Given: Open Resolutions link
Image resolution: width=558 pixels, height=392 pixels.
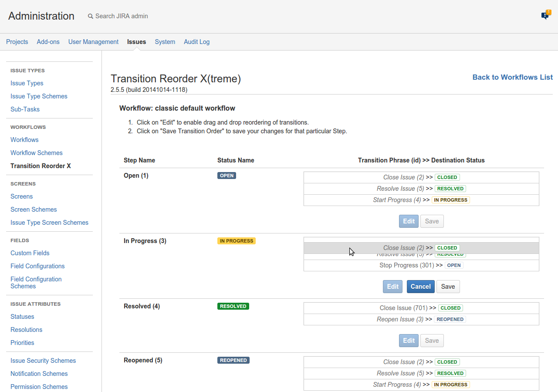Looking at the screenshot, I should pyautogui.click(x=27, y=330).
